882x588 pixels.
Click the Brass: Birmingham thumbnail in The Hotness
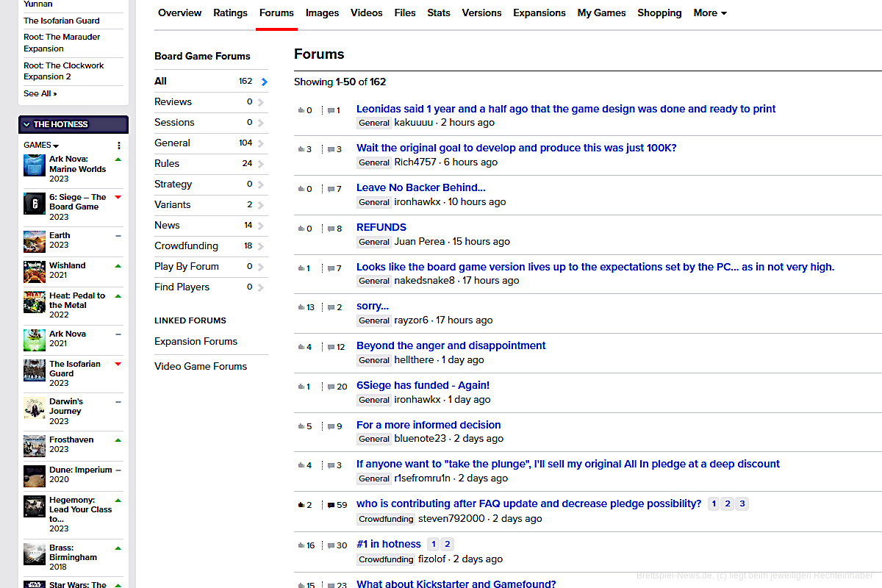click(35, 554)
